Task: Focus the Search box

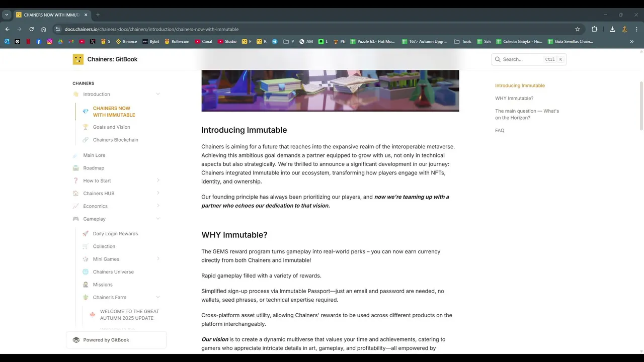Action: click(529, 59)
